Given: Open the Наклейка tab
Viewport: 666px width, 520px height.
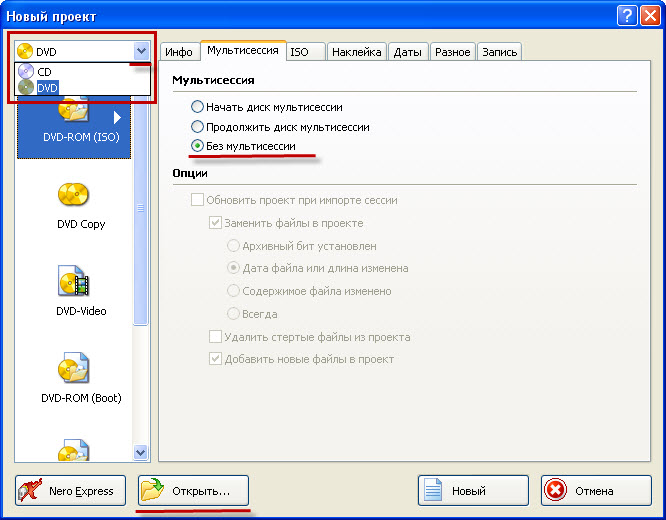Looking at the screenshot, I should (357, 52).
